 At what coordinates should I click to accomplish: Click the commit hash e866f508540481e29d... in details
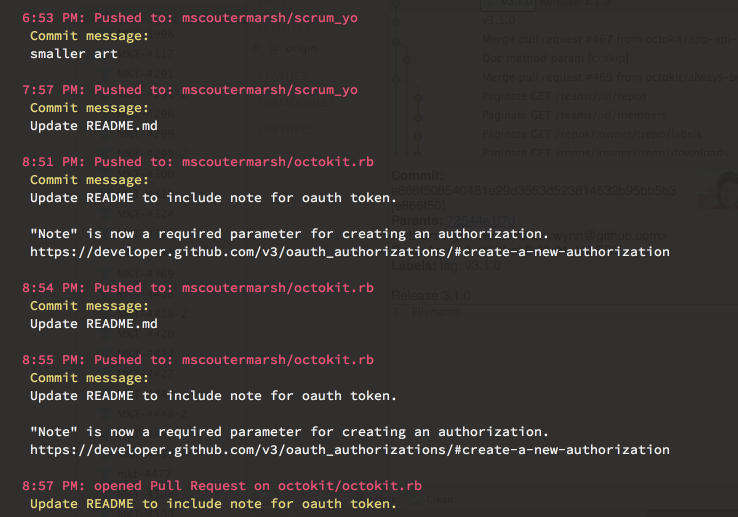(x=534, y=191)
